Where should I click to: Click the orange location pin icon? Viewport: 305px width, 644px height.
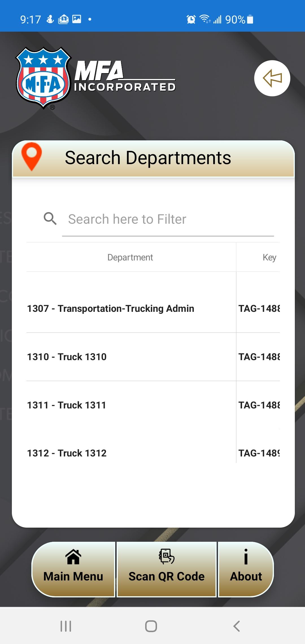(x=32, y=156)
